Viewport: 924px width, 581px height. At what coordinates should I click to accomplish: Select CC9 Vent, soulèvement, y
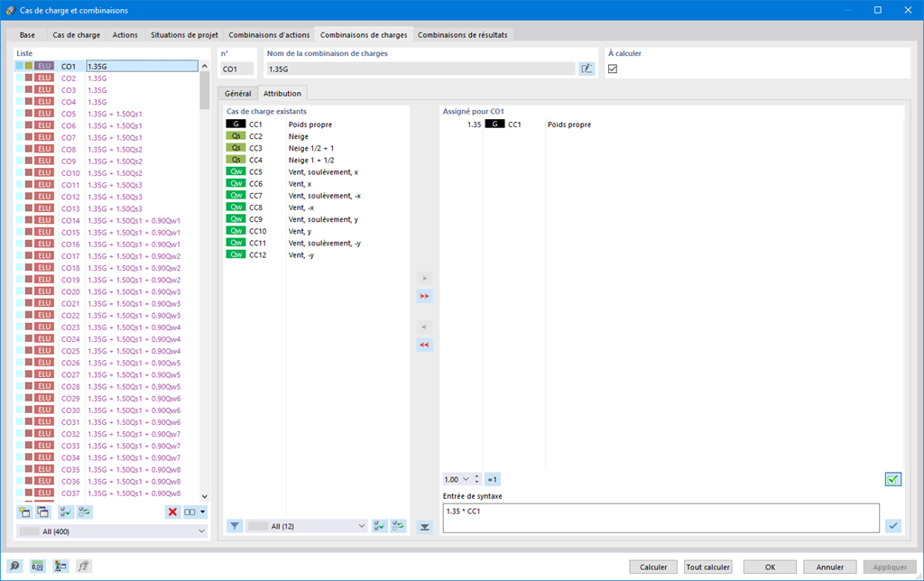tap(317, 219)
